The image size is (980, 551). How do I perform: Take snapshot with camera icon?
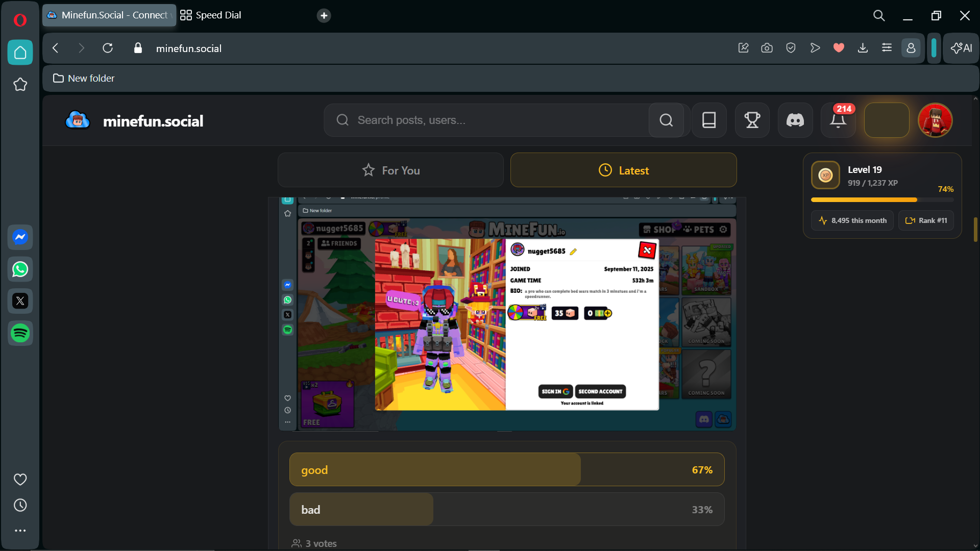coord(767,48)
